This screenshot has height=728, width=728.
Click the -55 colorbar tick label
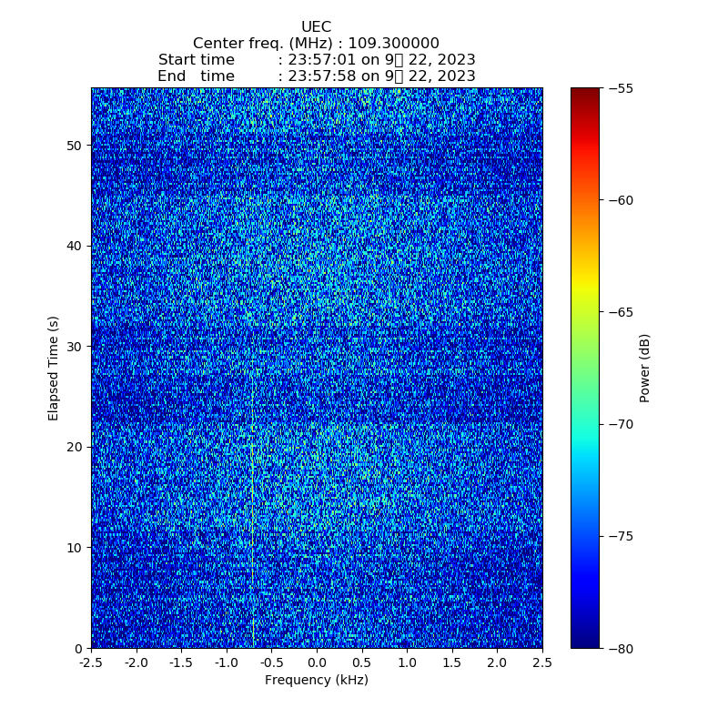pyautogui.click(x=623, y=88)
